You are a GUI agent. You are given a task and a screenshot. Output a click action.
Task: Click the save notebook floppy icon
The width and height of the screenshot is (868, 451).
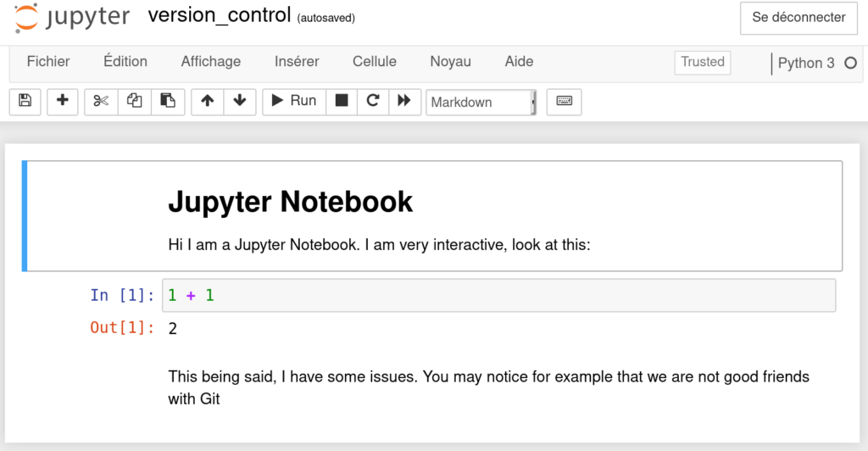coord(25,101)
